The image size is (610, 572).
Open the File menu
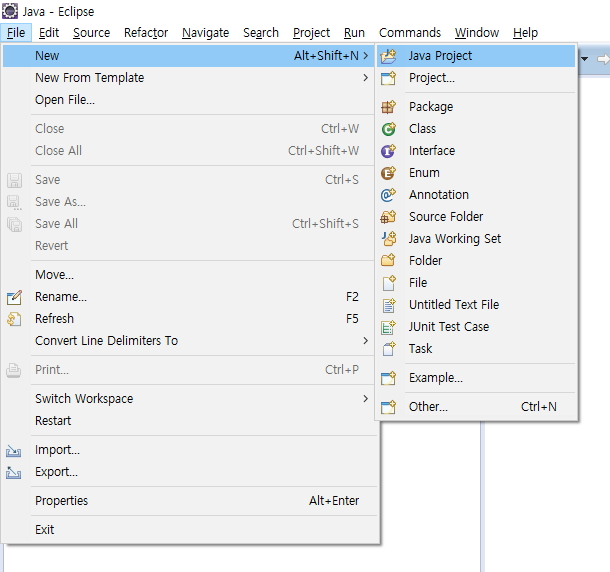tap(16, 33)
